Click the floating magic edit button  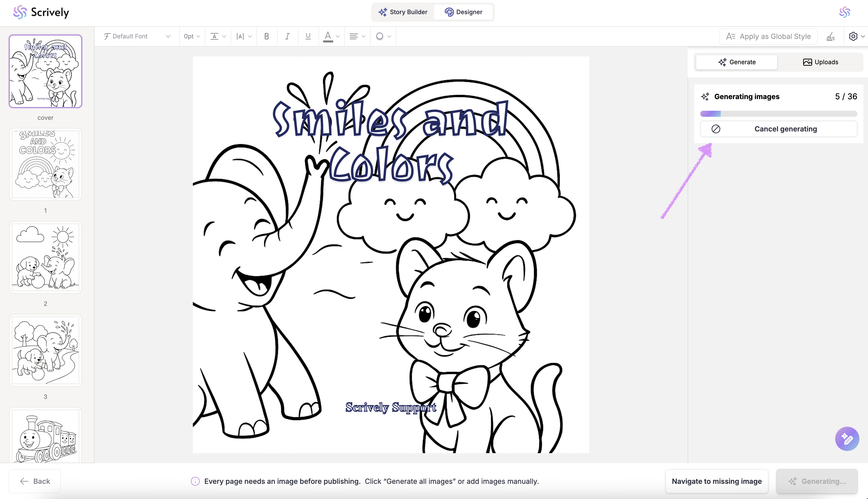pos(847,439)
